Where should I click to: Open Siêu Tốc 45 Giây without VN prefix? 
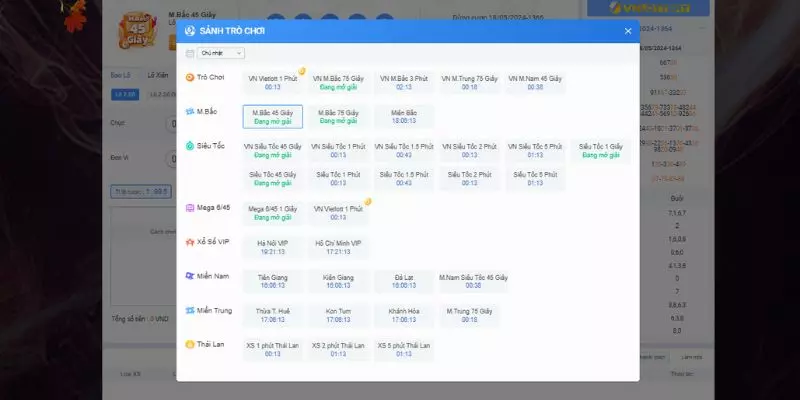click(272, 179)
